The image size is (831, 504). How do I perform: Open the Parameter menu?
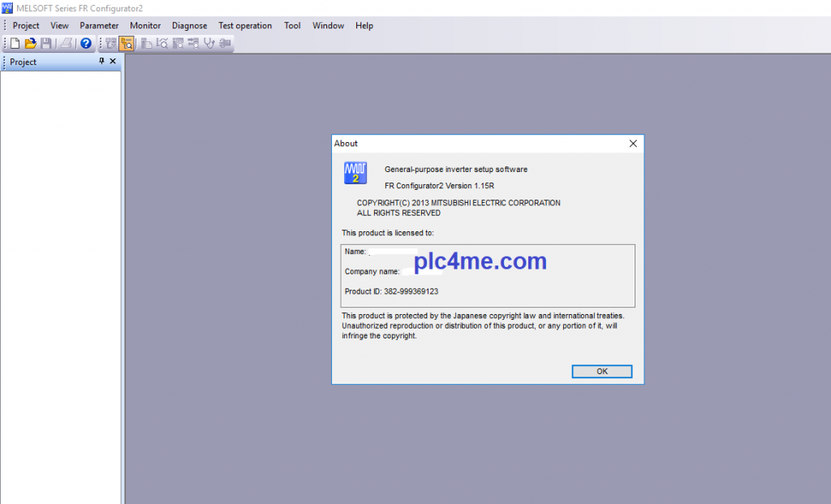tap(99, 25)
